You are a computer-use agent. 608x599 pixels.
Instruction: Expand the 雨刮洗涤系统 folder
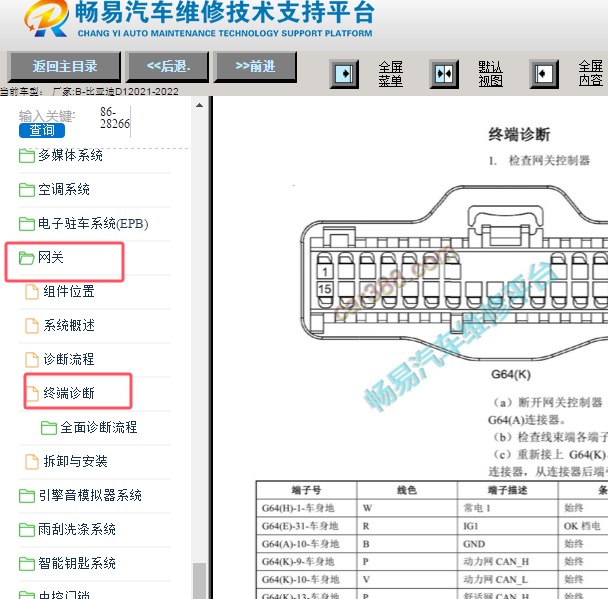point(67,529)
